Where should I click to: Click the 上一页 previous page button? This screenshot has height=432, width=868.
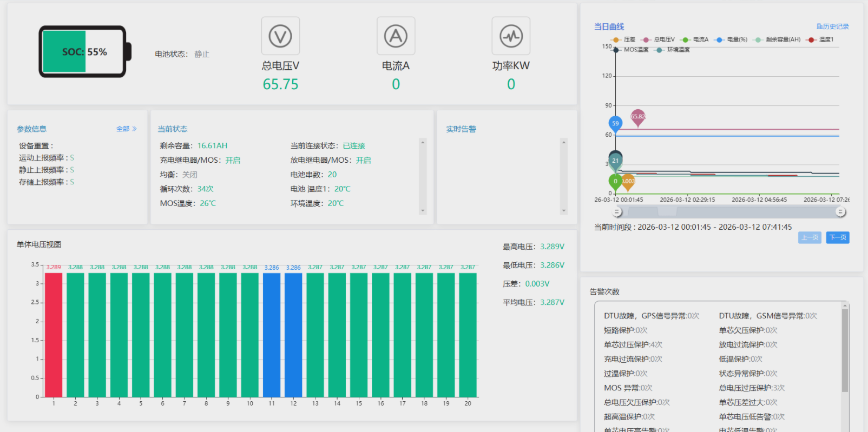tap(810, 237)
